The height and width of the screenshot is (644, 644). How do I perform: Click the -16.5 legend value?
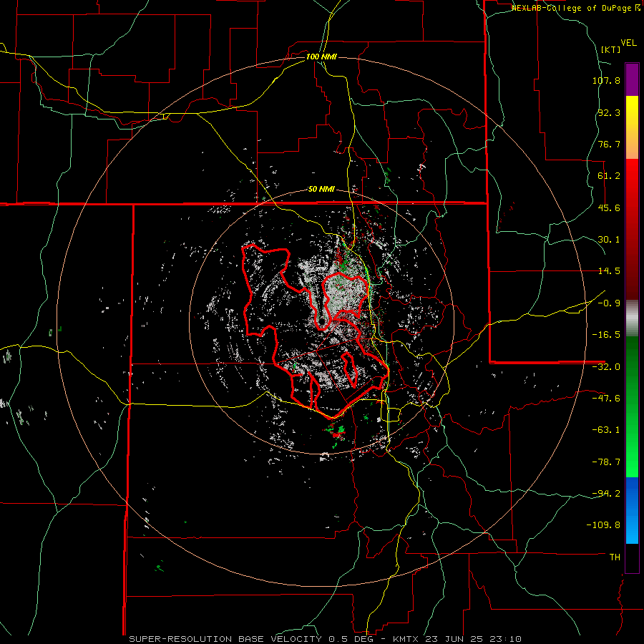point(606,335)
